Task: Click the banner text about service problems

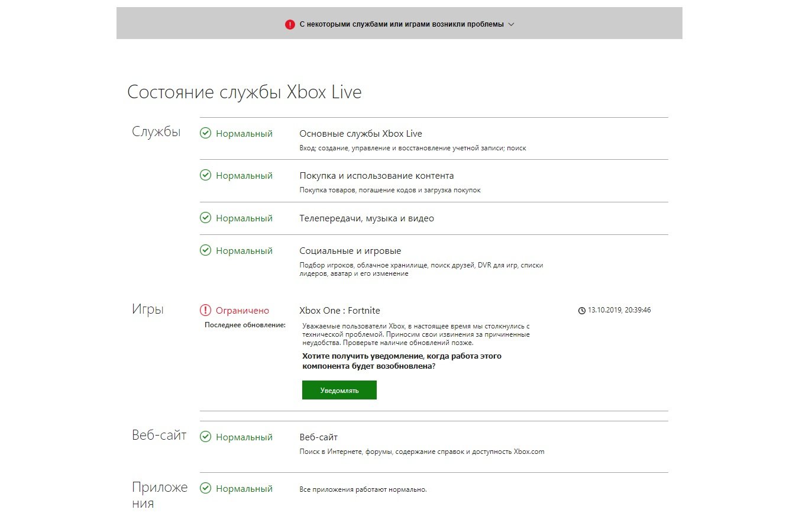Action: tap(402, 24)
